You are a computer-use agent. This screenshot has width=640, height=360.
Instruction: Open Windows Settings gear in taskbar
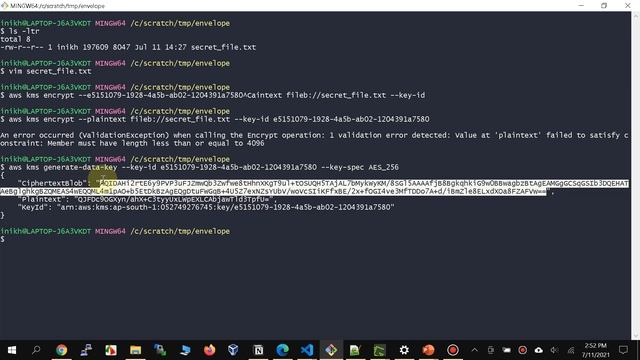[x=404, y=350]
